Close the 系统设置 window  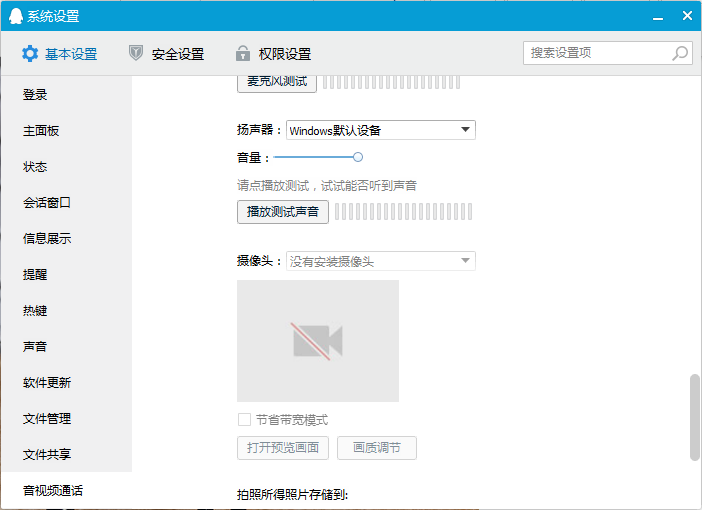click(687, 15)
